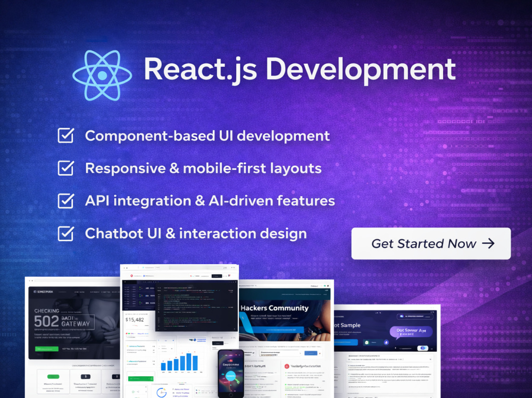Toggle the "Responsive & mobile-first layouts" checkbox
The width and height of the screenshot is (532, 398).
click(66, 168)
